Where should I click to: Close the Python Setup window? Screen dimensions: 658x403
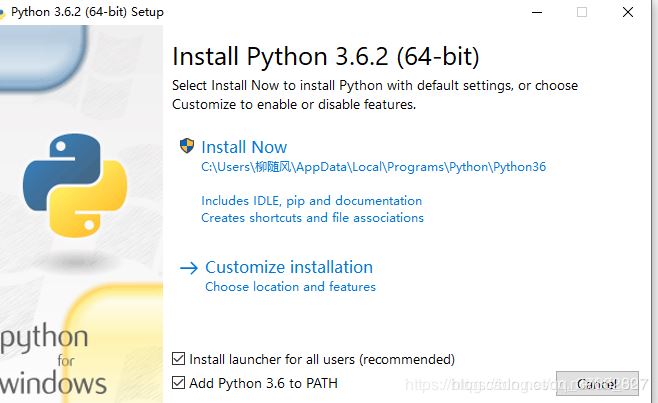pos(627,12)
